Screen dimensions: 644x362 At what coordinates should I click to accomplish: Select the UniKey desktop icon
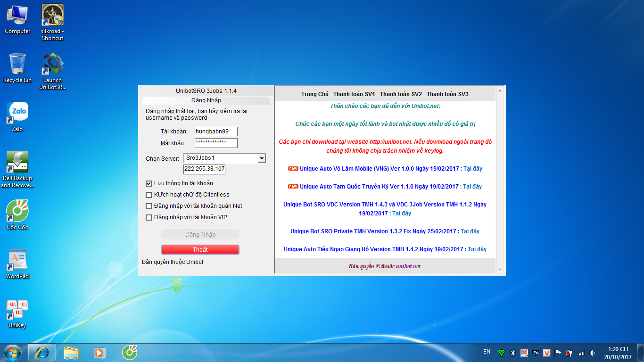pyautogui.click(x=17, y=313)
